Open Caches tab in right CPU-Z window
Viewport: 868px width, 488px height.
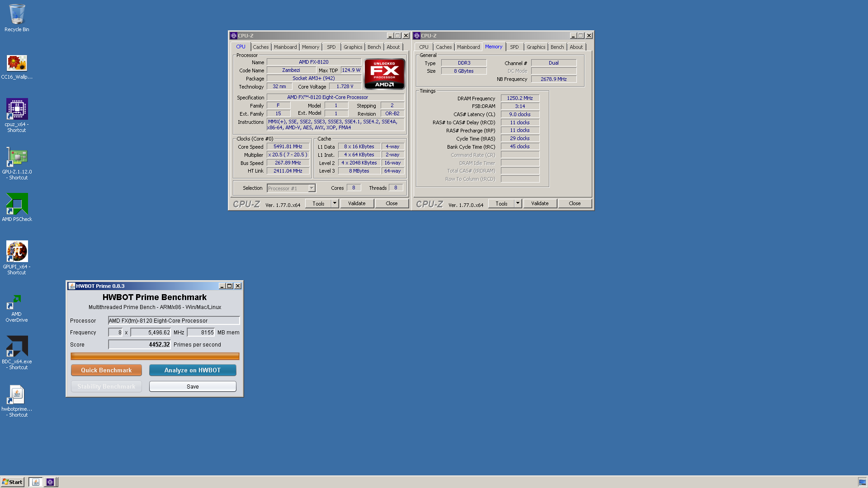(444, 47)
